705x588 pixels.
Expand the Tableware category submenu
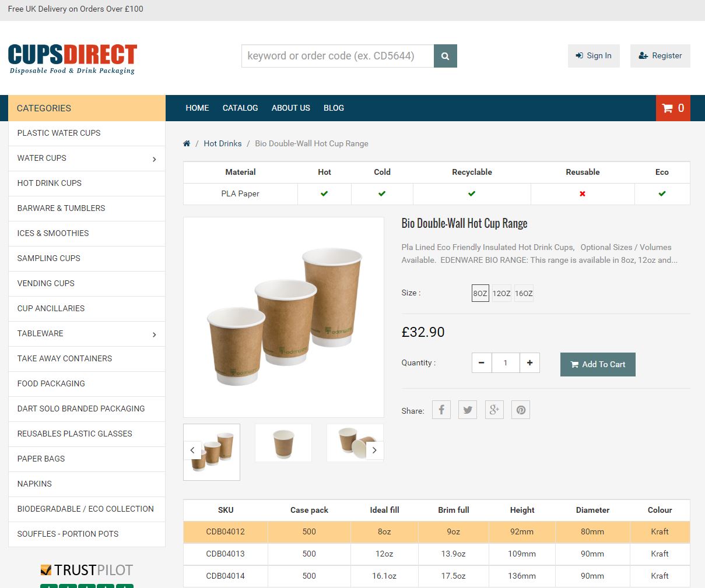(x=154, y=335)
